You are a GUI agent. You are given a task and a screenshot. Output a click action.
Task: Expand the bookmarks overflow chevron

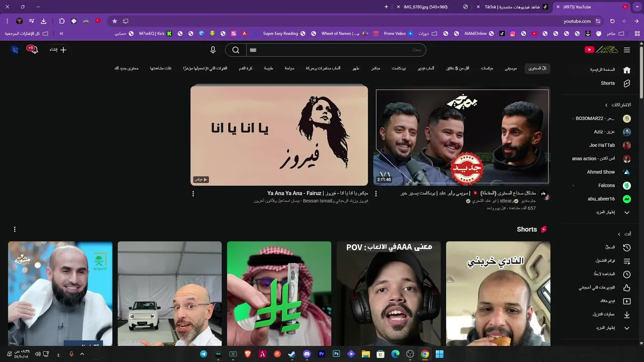(x=61, y=34)
